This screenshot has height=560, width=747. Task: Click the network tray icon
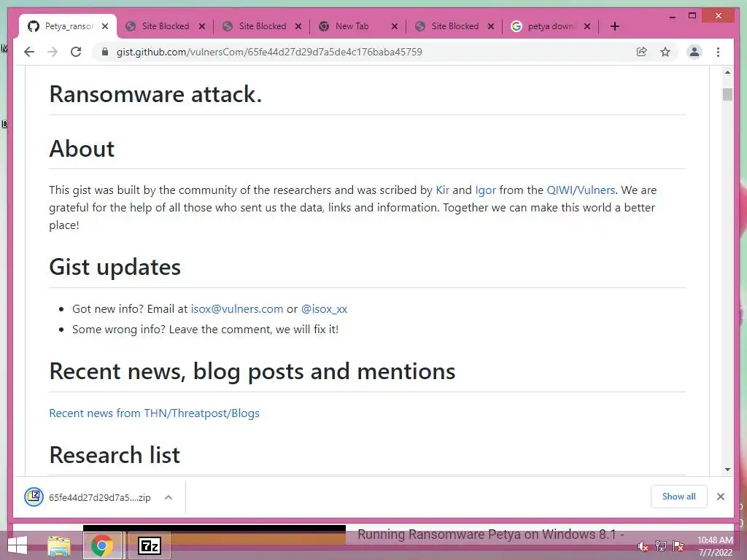pyautogui.click(x=661, y=546)
